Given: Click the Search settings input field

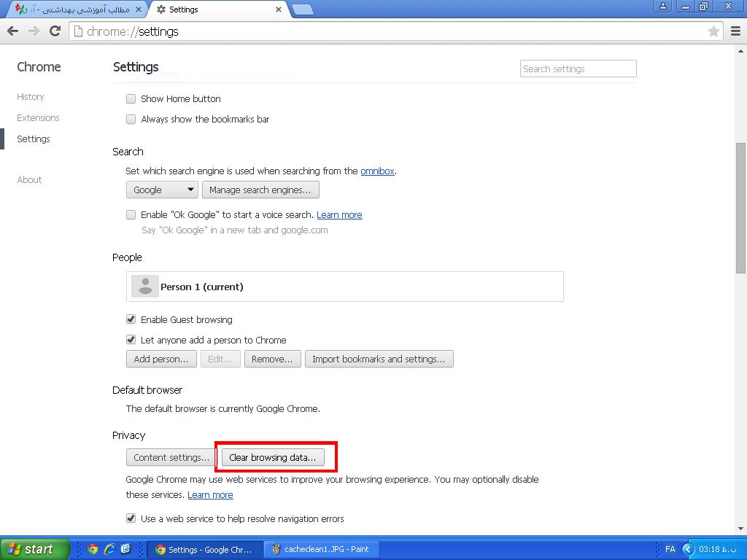Looking at the screenshot, I should point(578,69).
